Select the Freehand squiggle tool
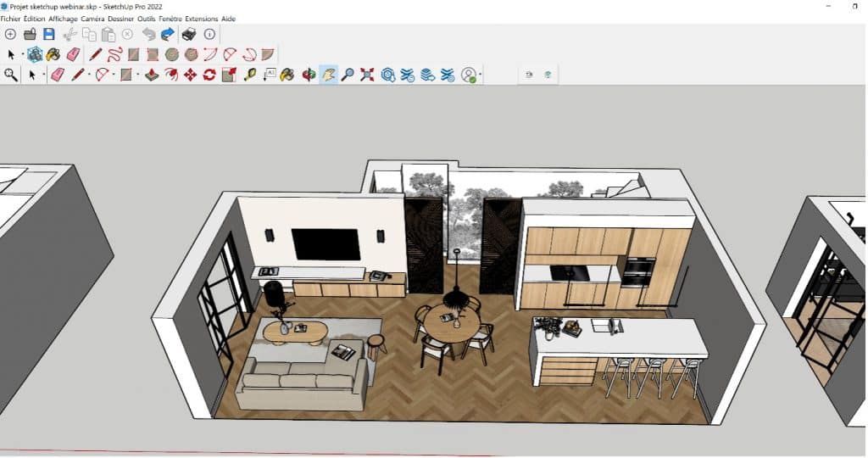Screen dimensions: 868x458 click(x=114, y=54)
